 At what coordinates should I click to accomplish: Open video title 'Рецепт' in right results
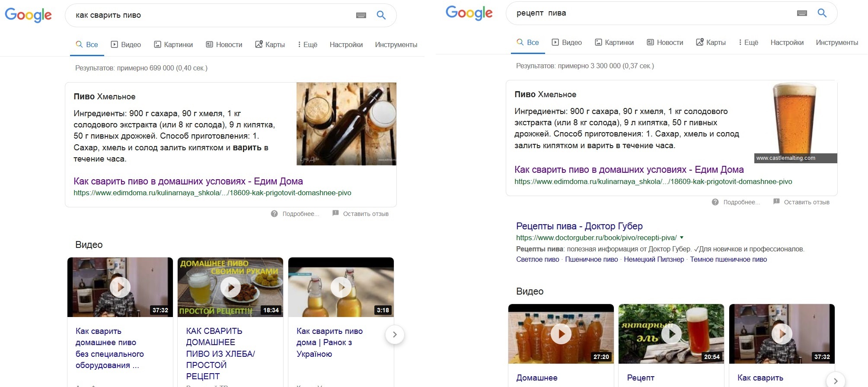(641, 378)
